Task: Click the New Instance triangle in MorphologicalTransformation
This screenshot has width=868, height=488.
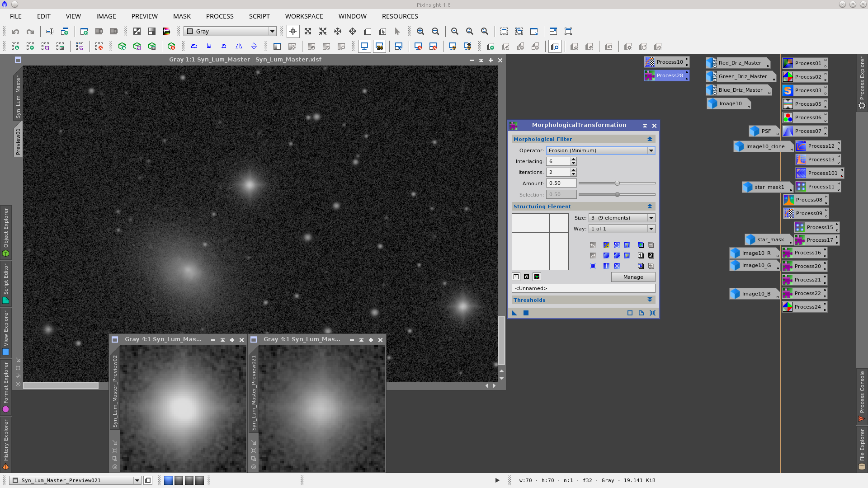Action: [514, 313]
